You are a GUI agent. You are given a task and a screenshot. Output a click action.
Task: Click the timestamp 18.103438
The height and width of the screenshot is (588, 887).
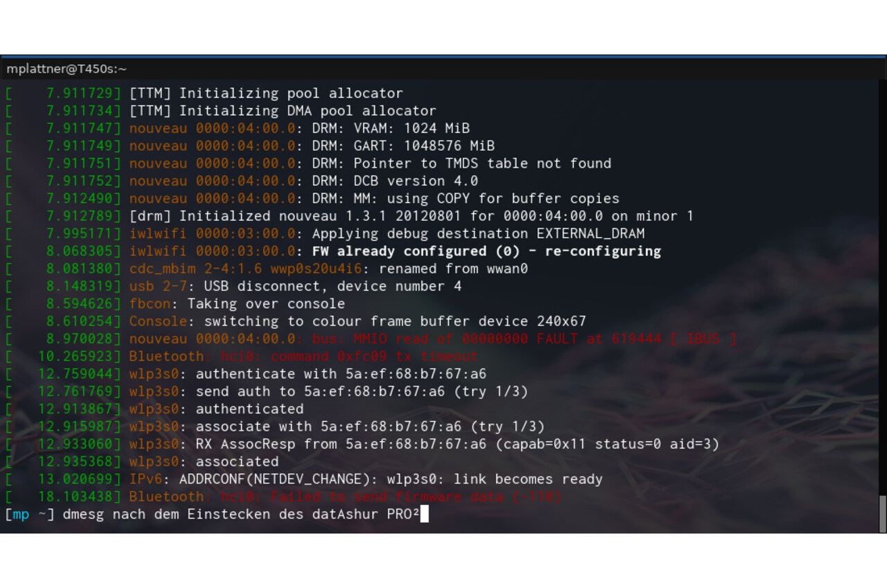79,497
